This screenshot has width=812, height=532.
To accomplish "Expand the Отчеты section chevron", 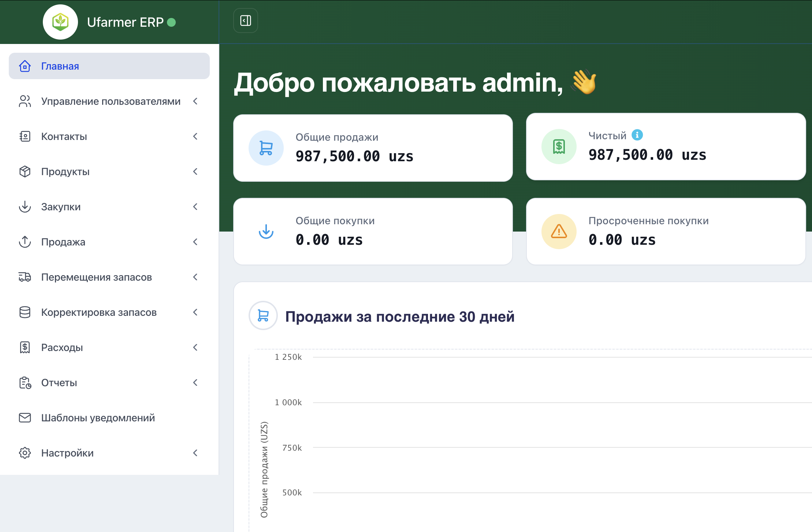I will pos(196,383).
